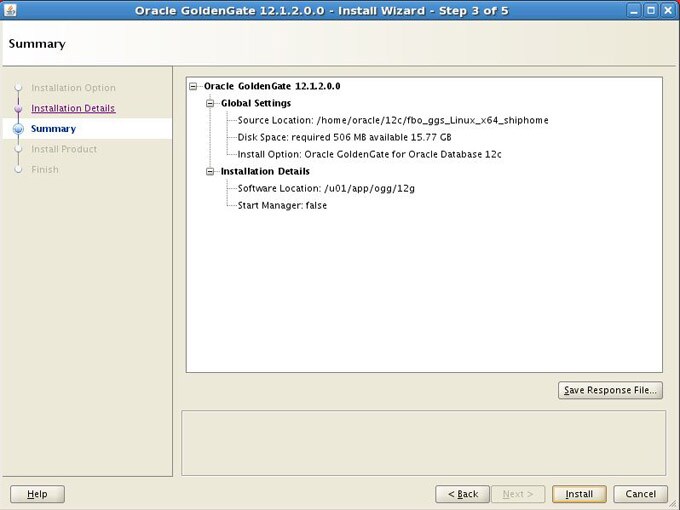Click the empty message area below the summary

(x=423, y=443)
